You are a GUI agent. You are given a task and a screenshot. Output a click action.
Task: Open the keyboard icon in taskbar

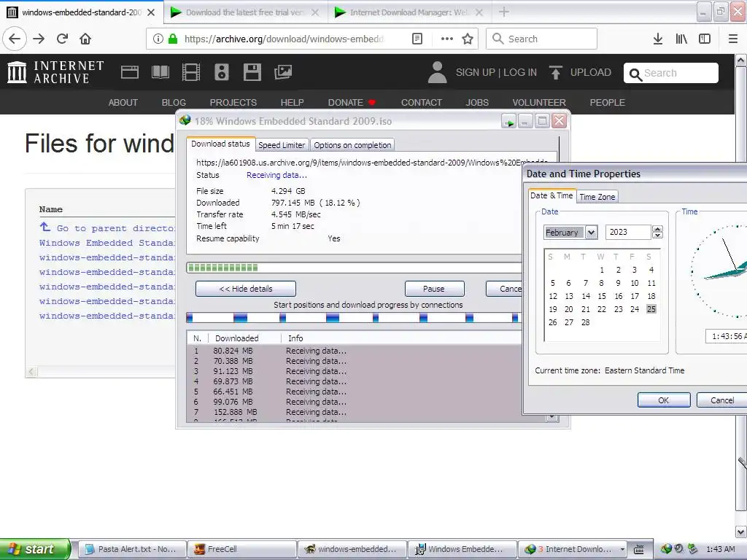coord(639,550)
